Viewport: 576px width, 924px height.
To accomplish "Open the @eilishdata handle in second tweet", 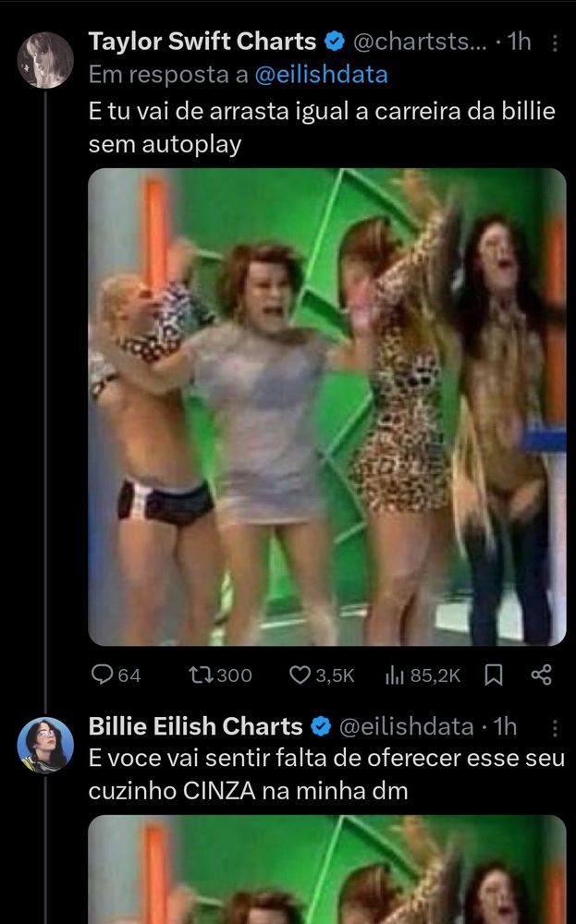I will (x=406, y=726).
